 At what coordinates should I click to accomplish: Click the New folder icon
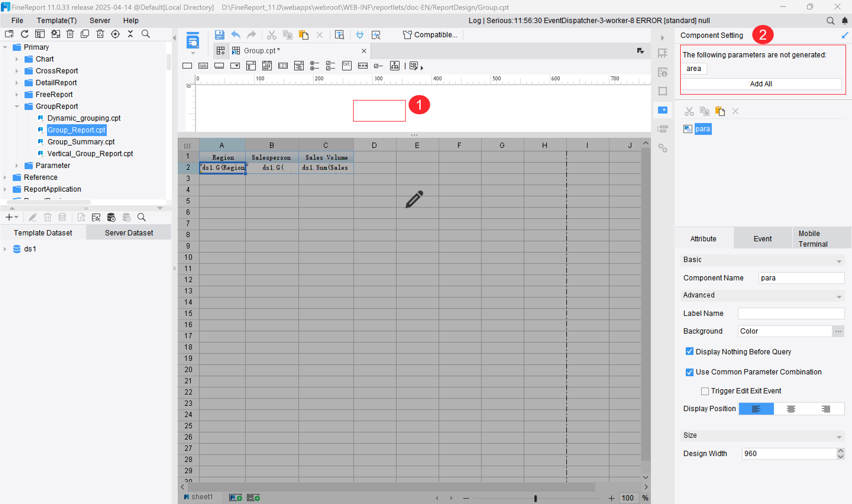tap(9, 34)
